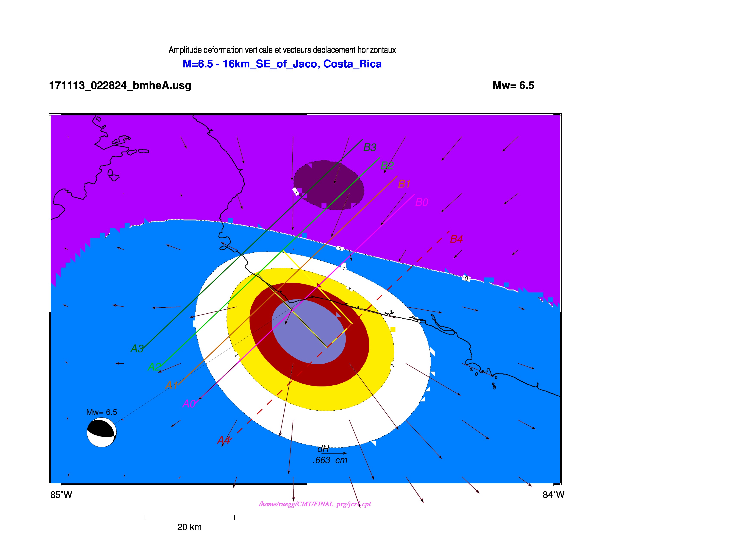
Task: Click the 'Mw= 6.5' label above the beachball
Action: click(x=102, y=412)
